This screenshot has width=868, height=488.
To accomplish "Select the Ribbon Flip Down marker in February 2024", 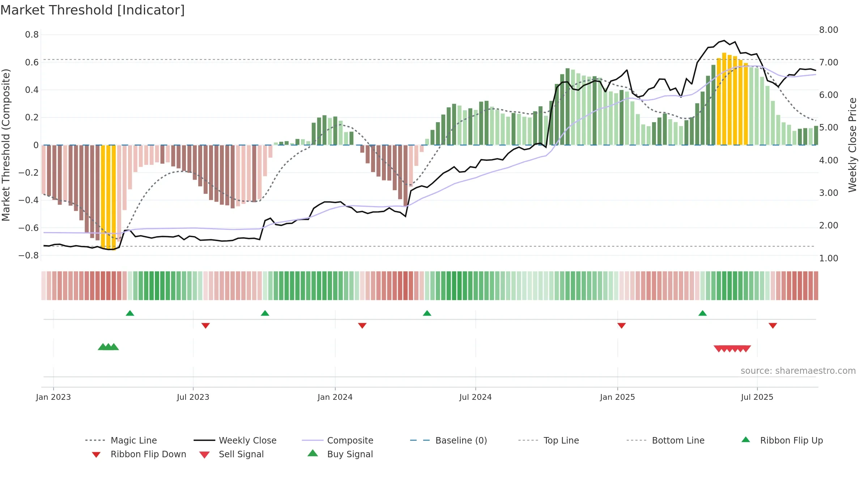I will coord(362,326).
